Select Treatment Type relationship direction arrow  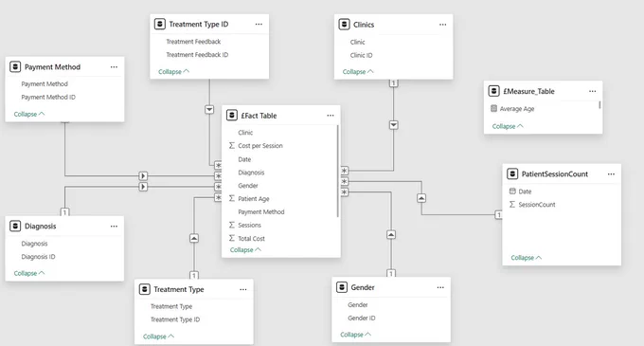point(194,238)
